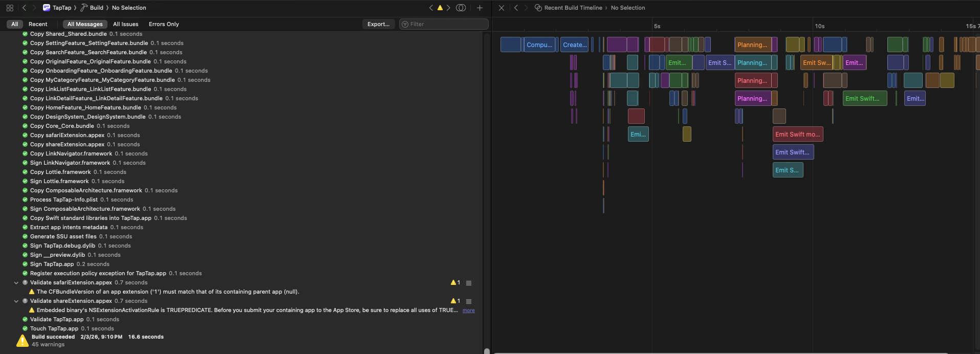Open the TapTap breadcrumb menu

point(62,8)
